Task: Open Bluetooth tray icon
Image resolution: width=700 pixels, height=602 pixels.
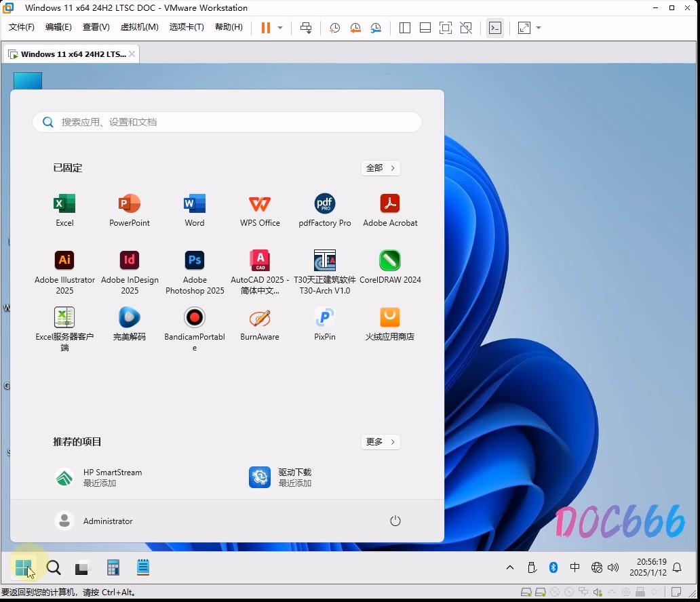Action: pyautogui.click(x=553, y=567)
